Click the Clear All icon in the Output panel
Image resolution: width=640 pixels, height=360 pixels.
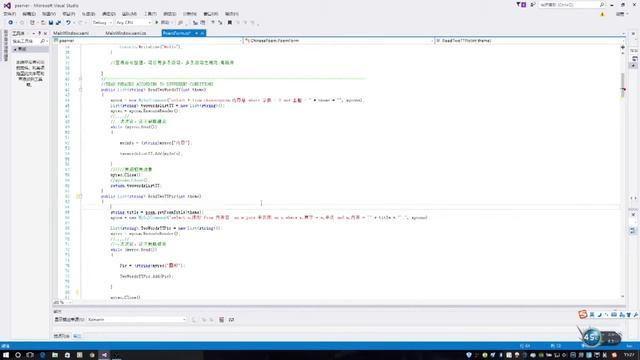(x=221, y=320)
